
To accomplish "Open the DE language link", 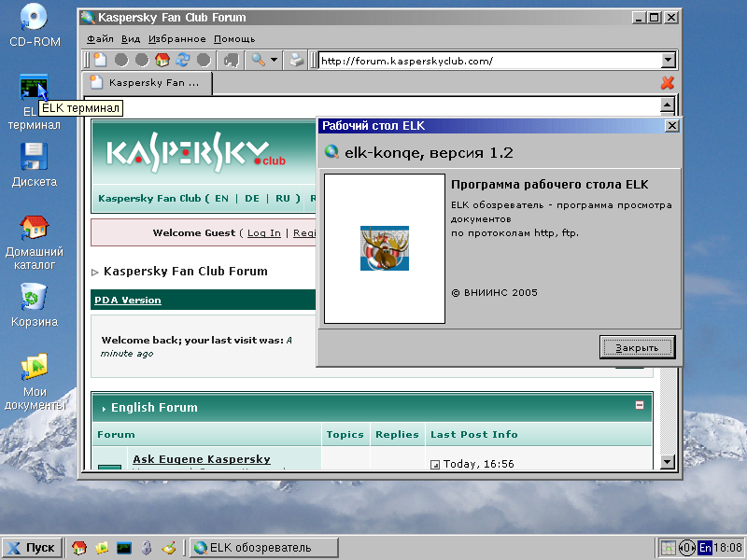I will click(252, 199).
